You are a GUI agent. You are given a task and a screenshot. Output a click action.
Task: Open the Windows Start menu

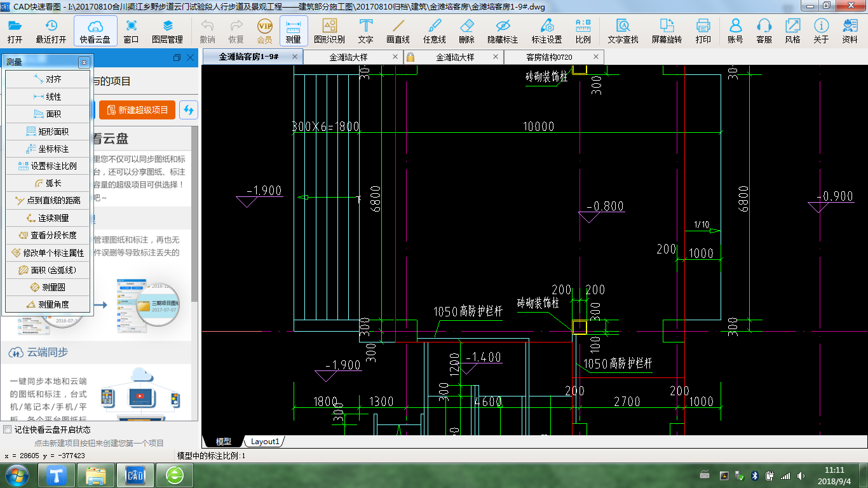(16, 475)
